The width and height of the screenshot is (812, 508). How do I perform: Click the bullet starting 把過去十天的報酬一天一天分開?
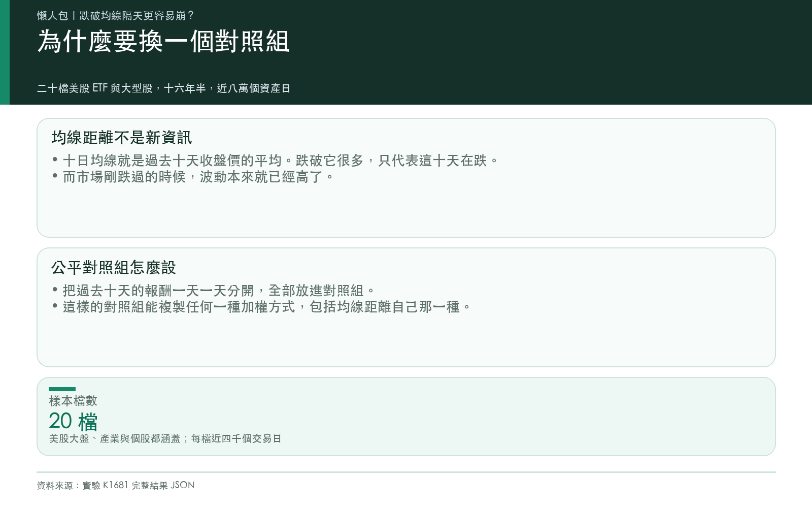click(x=213, y=291)
